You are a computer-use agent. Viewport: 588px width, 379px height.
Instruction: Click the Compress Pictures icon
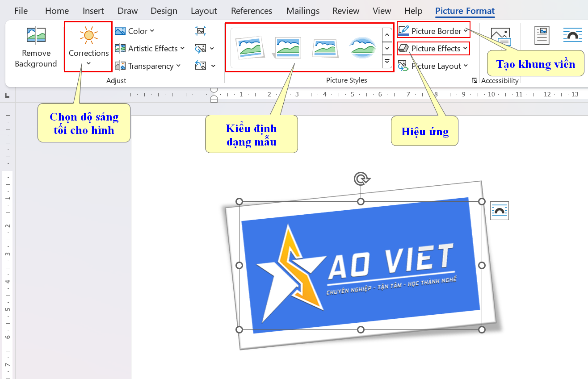click(x=201, y=31)
